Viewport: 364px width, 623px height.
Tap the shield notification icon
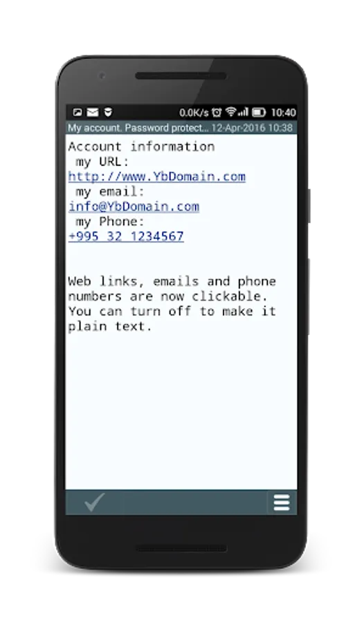click(108, 113)
